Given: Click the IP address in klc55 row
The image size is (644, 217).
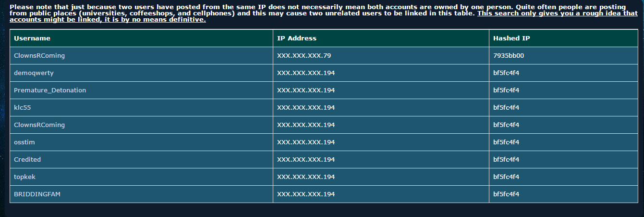Looking at the screenshot, I should click(x=305, y=107).
